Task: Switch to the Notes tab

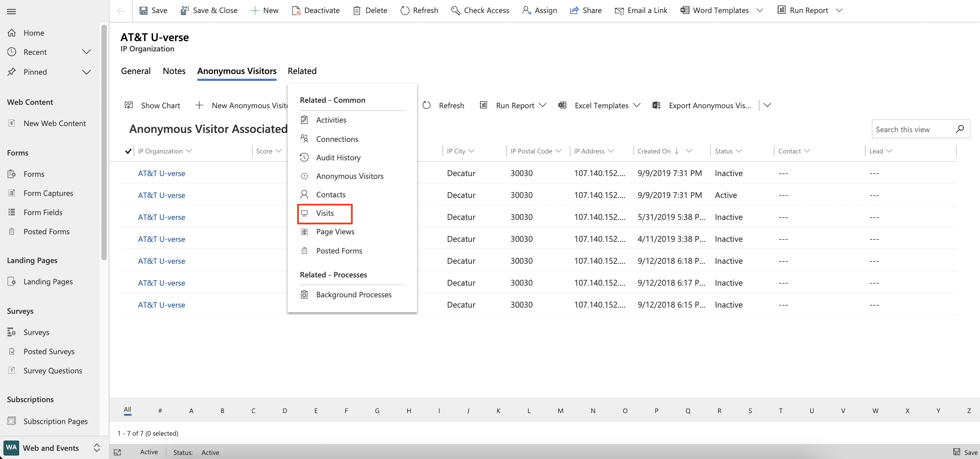Action: [x=174, y=71]
